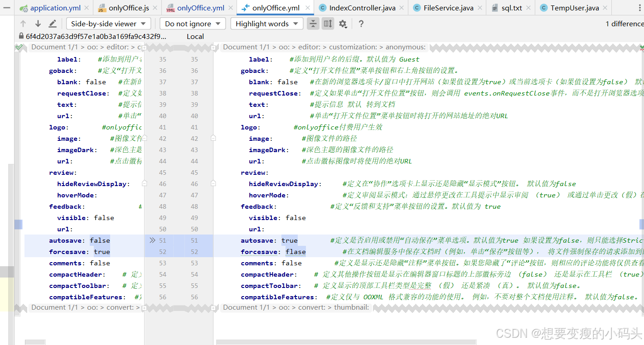Jump to previous difference using up arrow
This screenshot has width=644, height=345.
(23, 23)
